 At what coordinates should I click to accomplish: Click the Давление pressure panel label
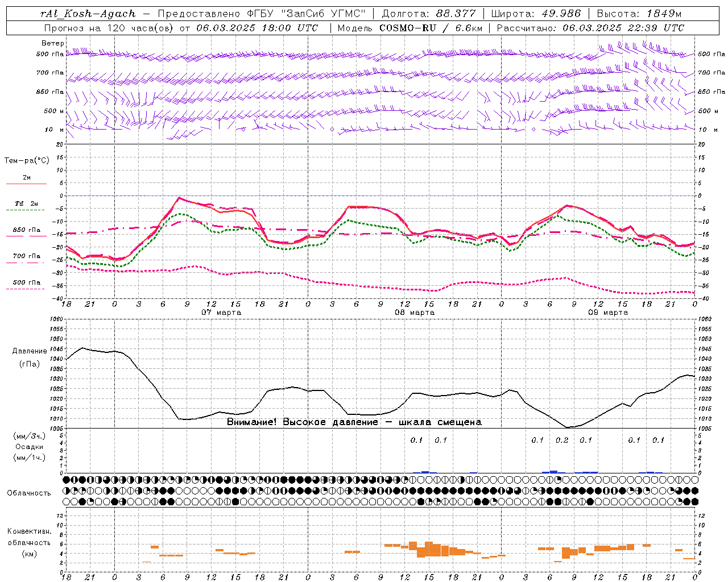(30, 351)
